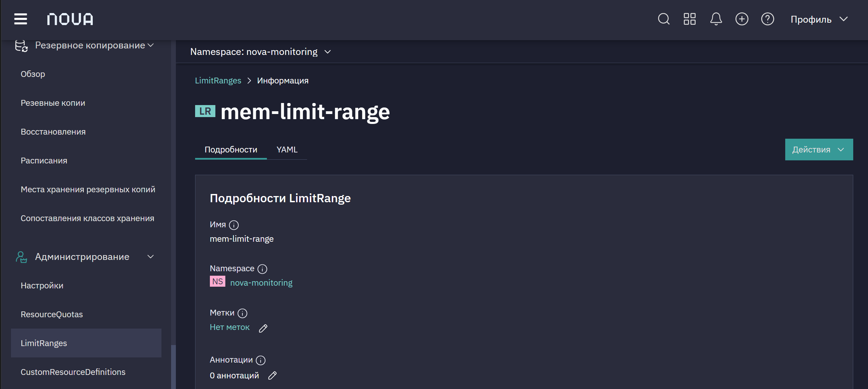Edit annotations with the pencil icon
This screenshot has height=389, width=868.
tap(272, 376)
